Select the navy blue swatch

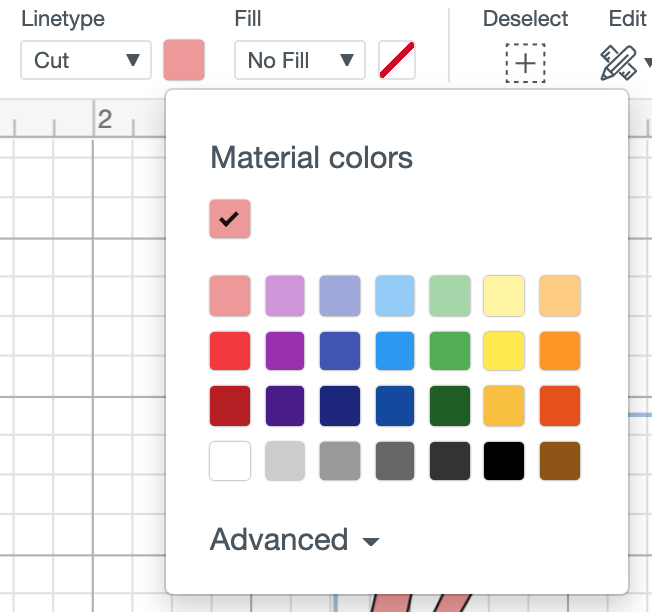340,406
